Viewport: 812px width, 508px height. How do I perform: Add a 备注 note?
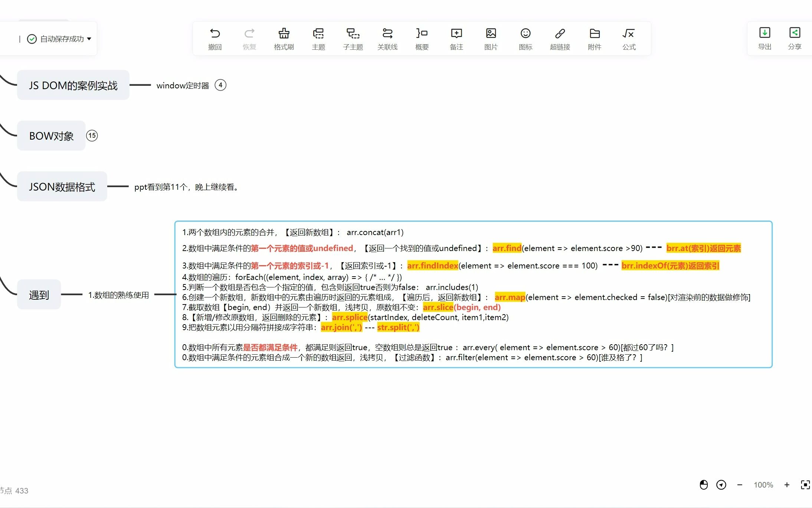click(456, 39)
